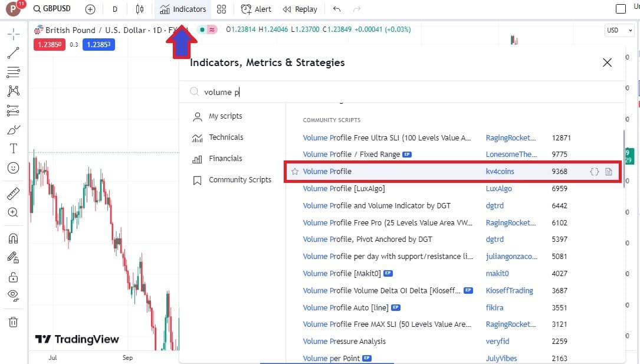Open the emoji icons tool
Screen dimensions: 640x364
13,168
